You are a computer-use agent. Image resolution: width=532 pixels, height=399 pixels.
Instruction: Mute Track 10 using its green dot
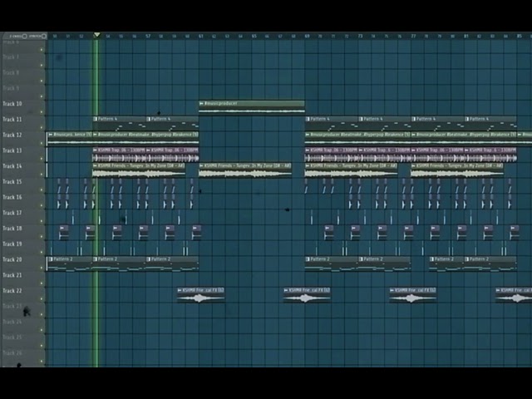[42, 112]
